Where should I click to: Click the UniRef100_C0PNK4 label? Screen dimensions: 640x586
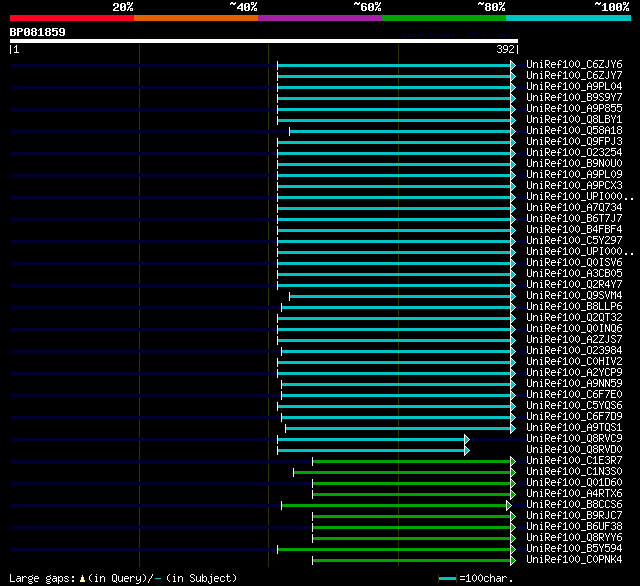click(574, 560)
